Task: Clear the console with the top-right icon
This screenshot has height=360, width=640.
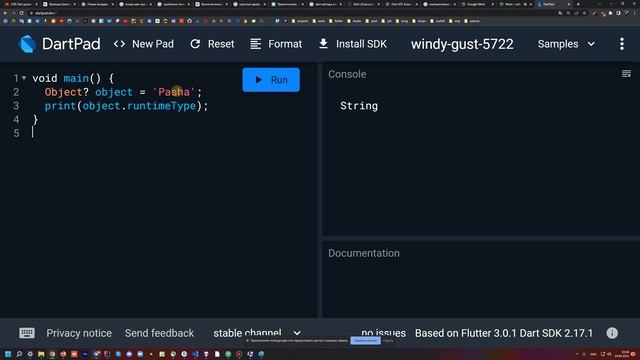Action: click(x=626, y=74)
